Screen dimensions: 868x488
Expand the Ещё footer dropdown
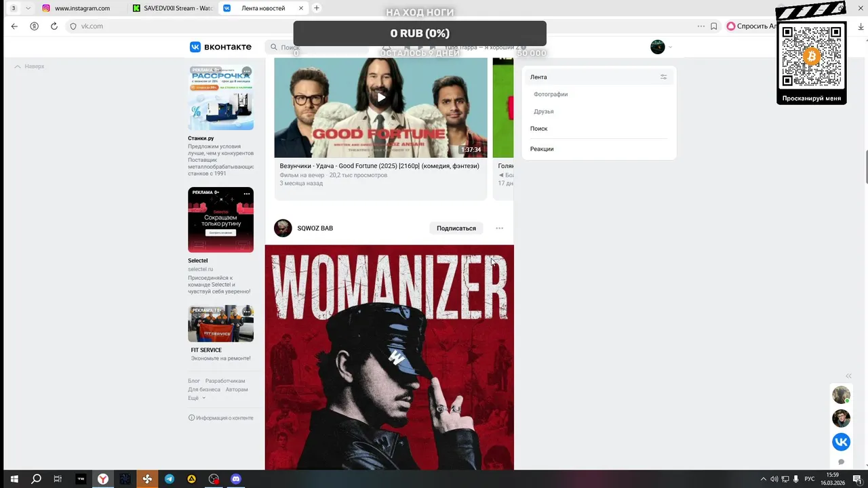(x=197, y=399)
